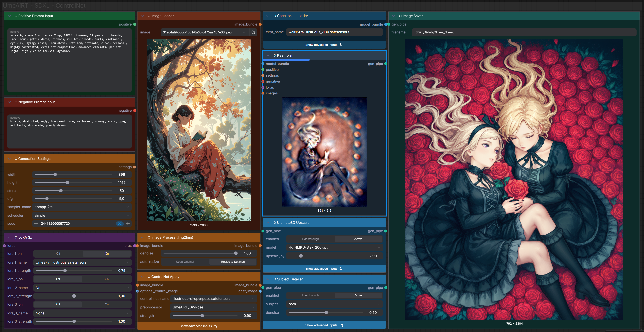644x332 pixels.
Task: Click the KSampler gen_pipe output connector
Action: [x=386, y=64]
